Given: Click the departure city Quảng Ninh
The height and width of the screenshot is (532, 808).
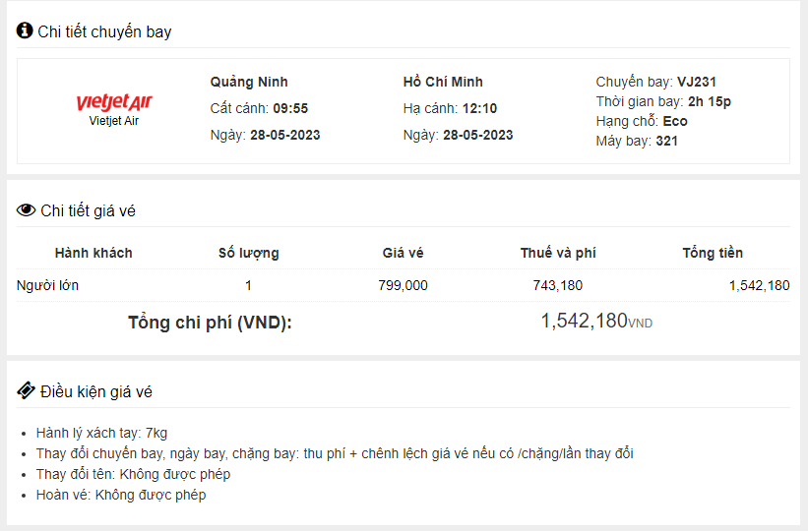Looking at the screenshot, I should [x=249, y=82].
